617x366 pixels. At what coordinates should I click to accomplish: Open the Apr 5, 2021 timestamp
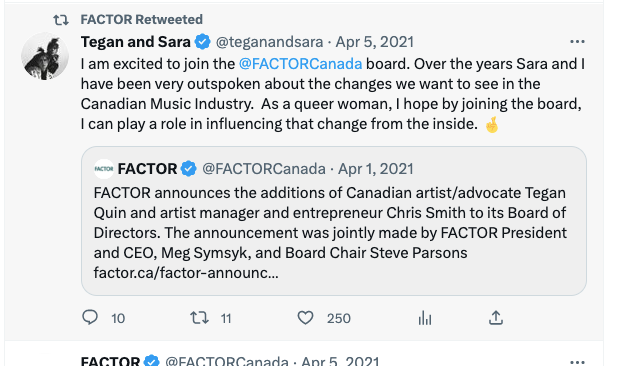point(374,42)
